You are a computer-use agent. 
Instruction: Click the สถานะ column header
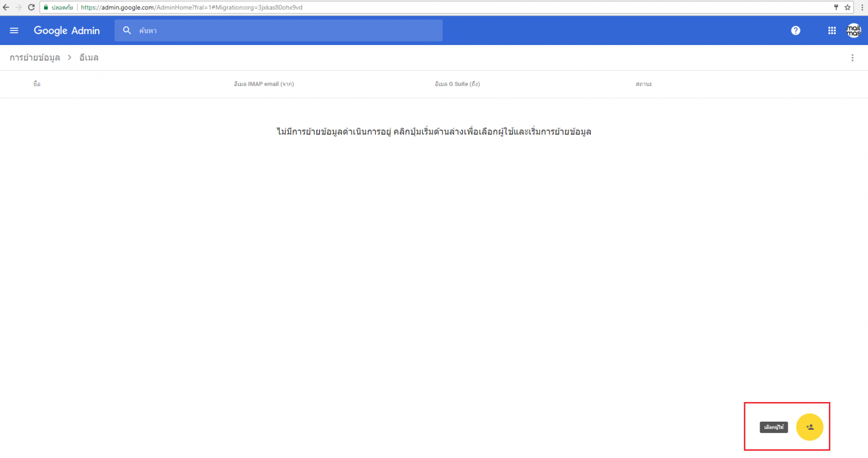click(x=644, y=84)
